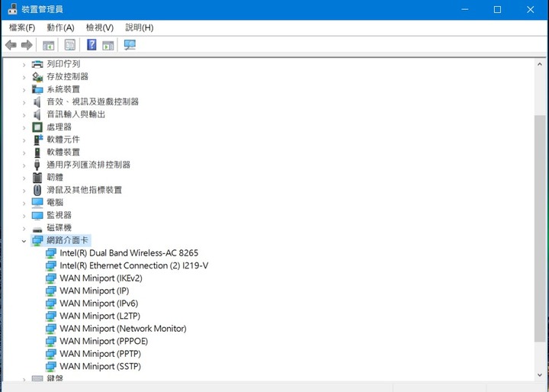Click the 韌體 firmware icon
Screen dimensions: 549x392
tap(37, 178)
